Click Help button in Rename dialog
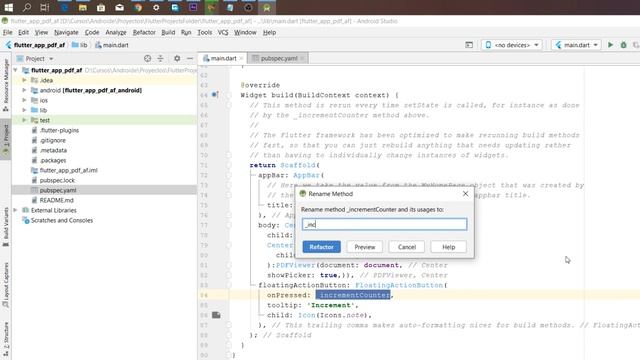640x360 pixels. click(x=449, y=247)
